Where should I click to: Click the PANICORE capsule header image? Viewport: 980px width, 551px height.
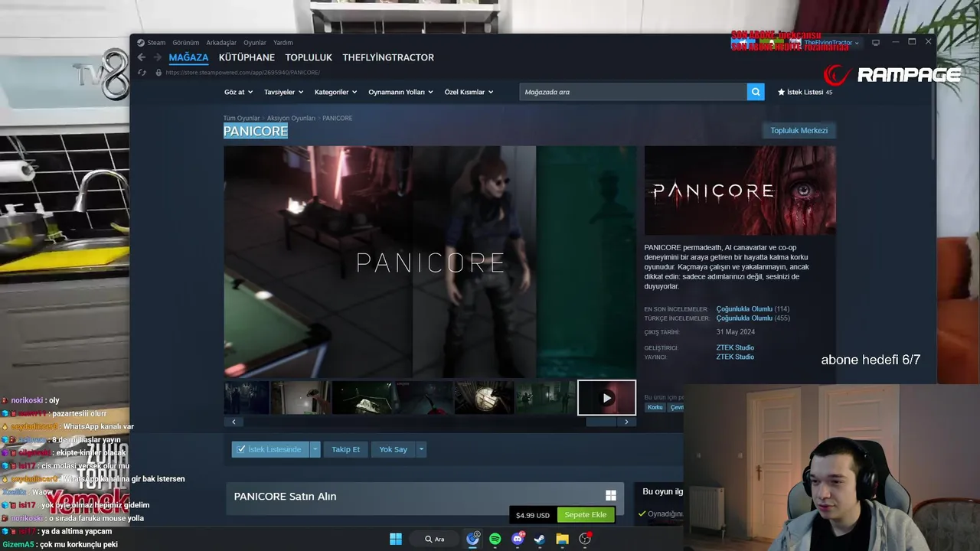tap(740, 191)
